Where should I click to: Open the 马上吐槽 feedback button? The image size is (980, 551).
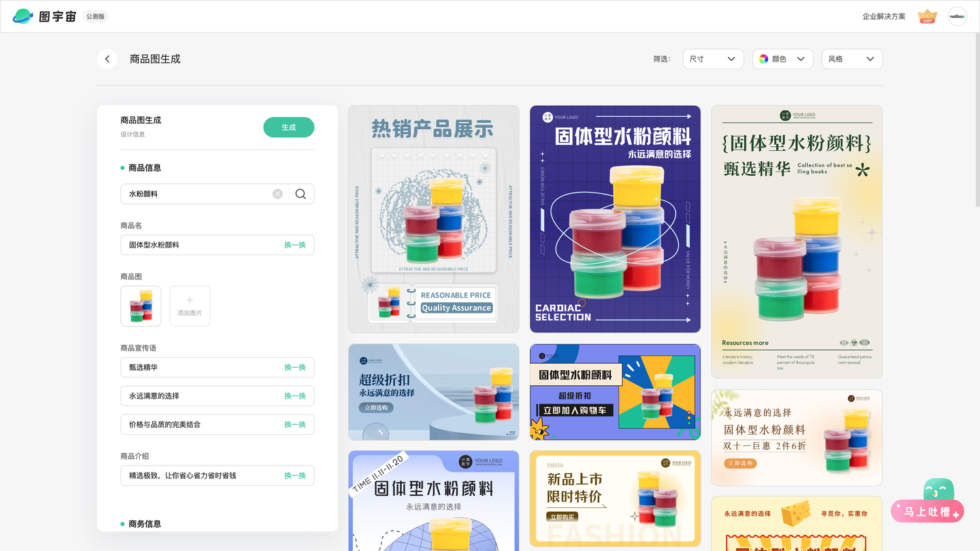point(928,511)
